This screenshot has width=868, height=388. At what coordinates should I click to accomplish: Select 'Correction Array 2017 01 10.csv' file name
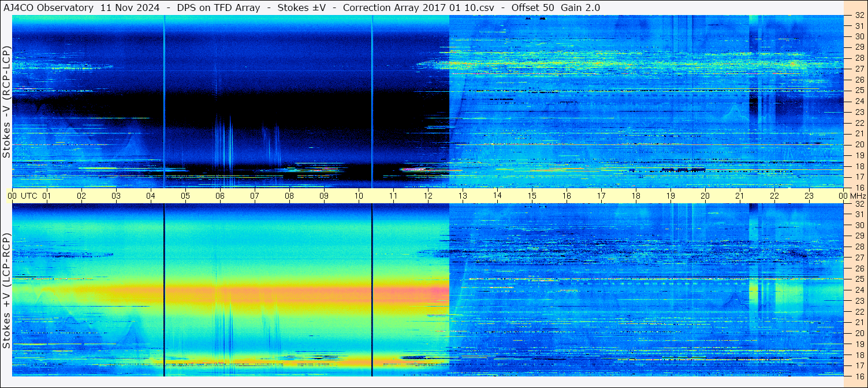pos(418,8)
